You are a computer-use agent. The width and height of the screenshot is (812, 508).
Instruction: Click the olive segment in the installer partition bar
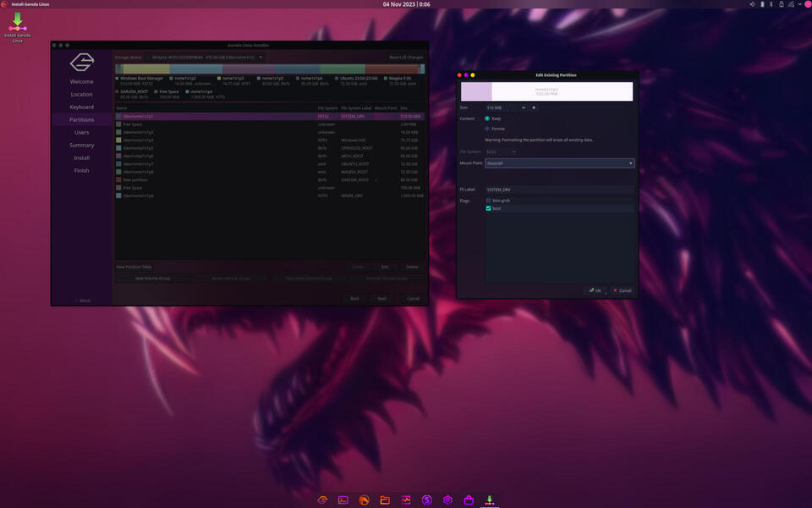147,69
